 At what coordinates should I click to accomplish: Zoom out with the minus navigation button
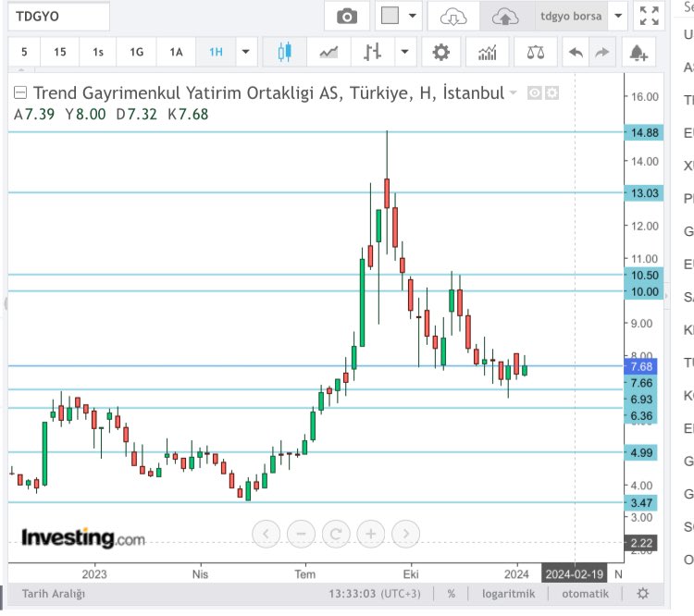click(x=301, y=534)
